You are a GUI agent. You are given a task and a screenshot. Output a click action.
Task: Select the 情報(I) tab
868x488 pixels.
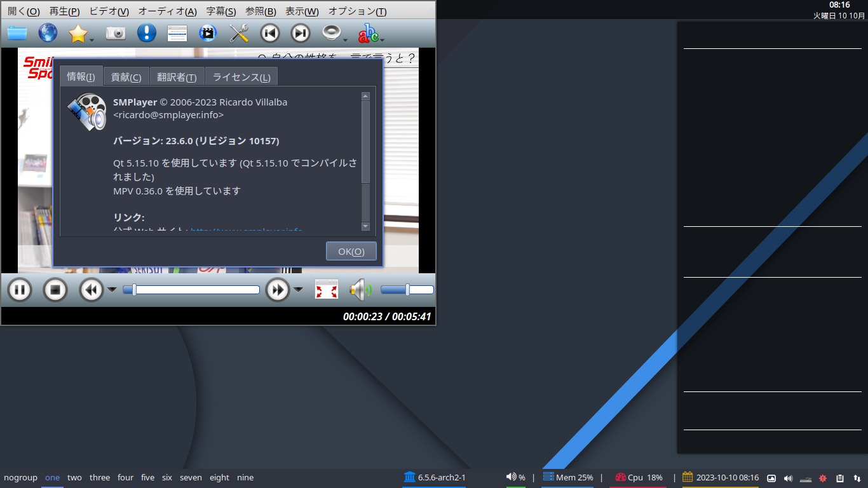point(81,76)
